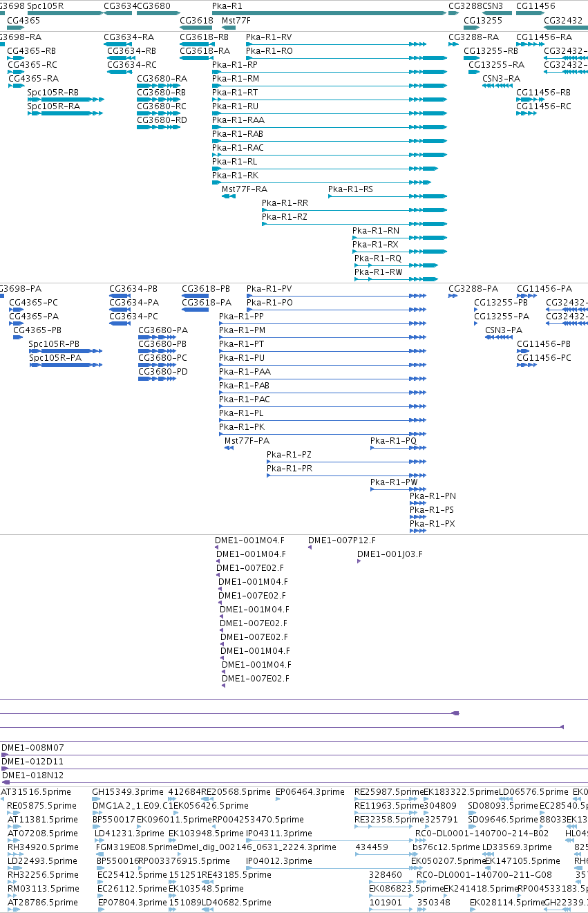Select EST SD08093.5prime
This screenshot has height=913, width=588.
tap(502, 805)
